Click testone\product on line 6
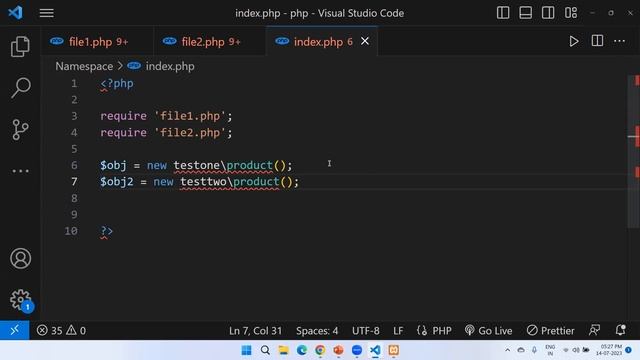 [223, 165]
